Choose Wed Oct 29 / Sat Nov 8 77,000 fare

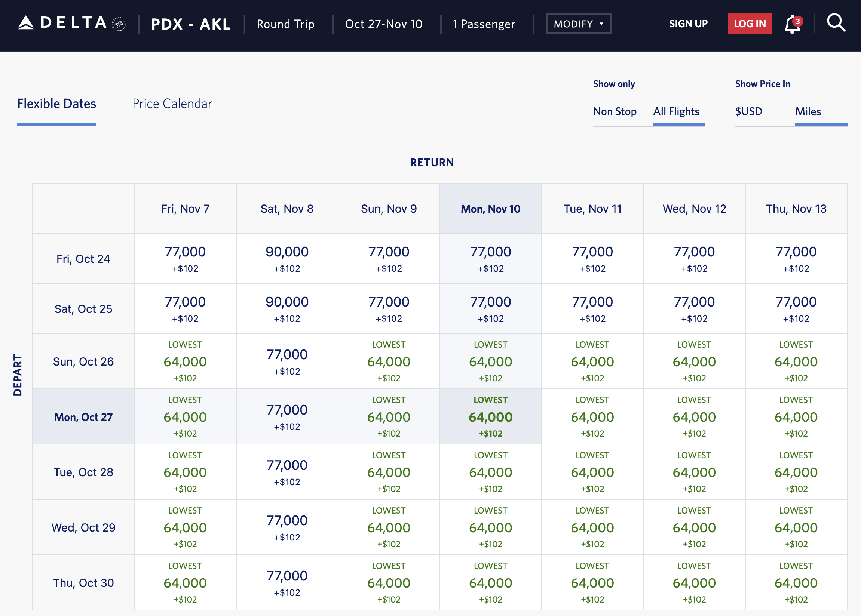pos(287,527)
